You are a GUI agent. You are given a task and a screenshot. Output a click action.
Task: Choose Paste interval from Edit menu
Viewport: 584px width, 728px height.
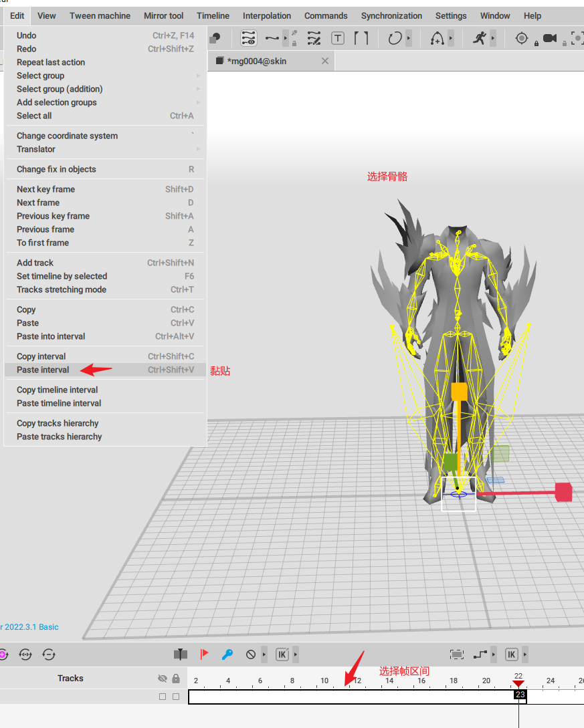pyautogui.click(x=105, y=370)
